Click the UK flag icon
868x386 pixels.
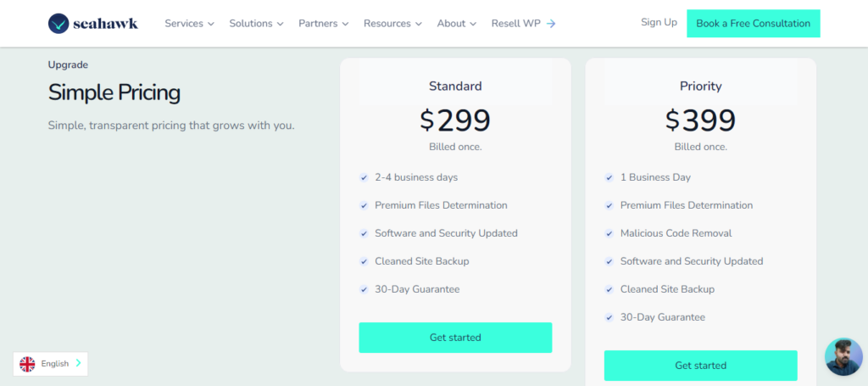[x=27, y=363]
